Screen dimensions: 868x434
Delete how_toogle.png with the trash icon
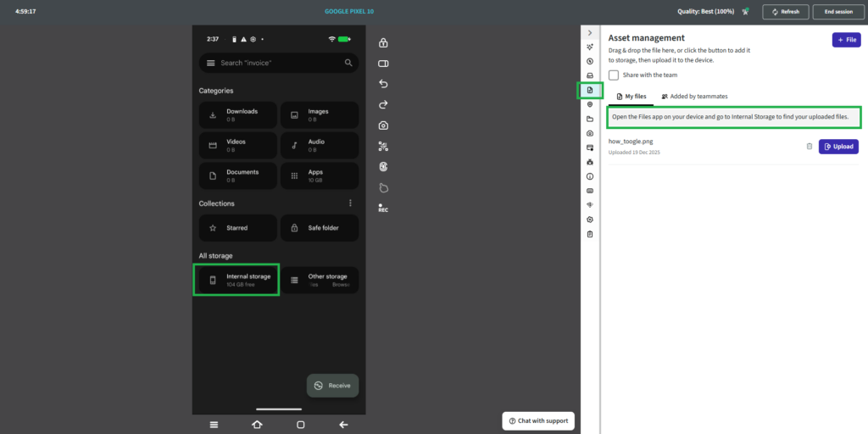[809, 147]
